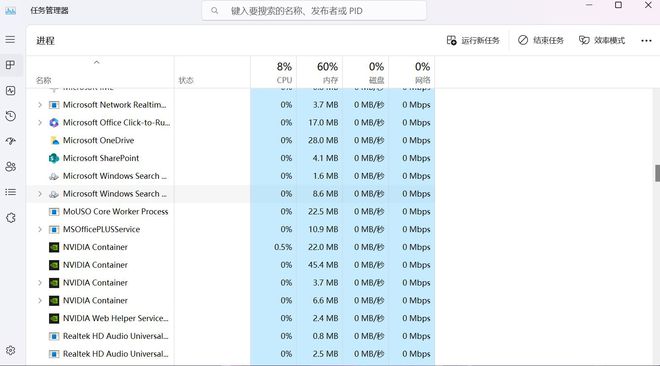The width and height of the screenshot is (660, 366).
Task: Open the hamburger navigation menu
Action: [x=11, y=40]
